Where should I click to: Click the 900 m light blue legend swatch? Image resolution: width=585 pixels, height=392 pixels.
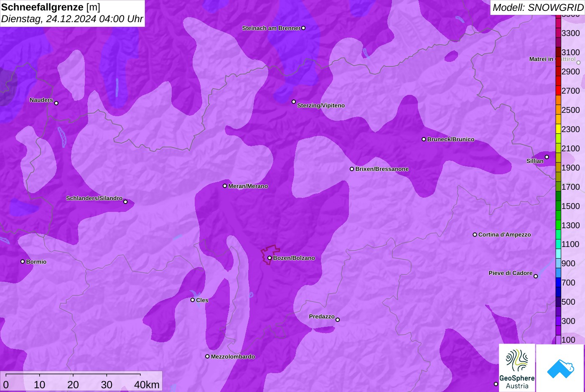558,263
